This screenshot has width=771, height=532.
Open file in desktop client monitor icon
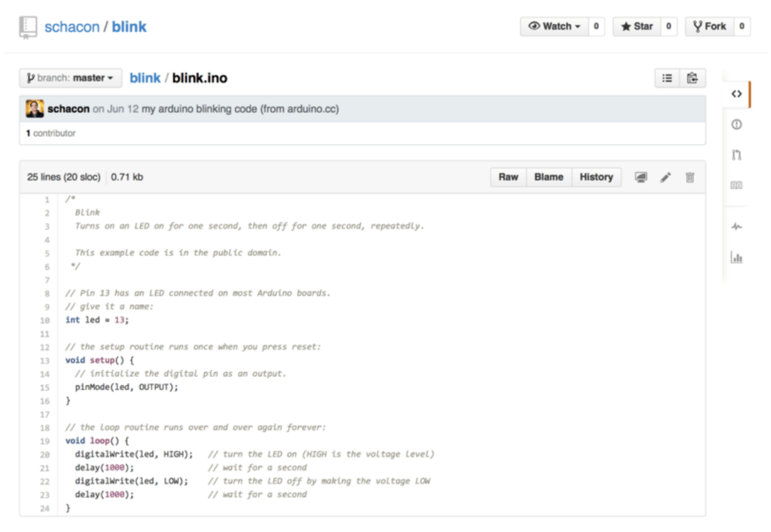tap(641, 177)
